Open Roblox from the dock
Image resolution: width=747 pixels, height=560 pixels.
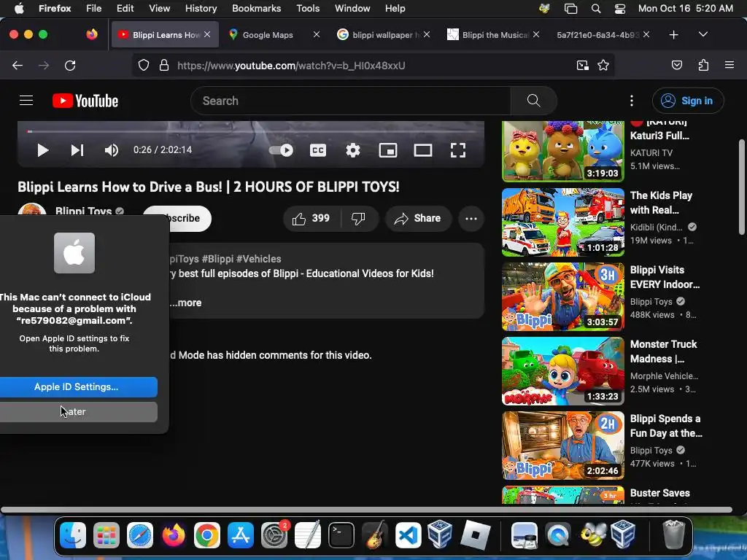(475, 535)
